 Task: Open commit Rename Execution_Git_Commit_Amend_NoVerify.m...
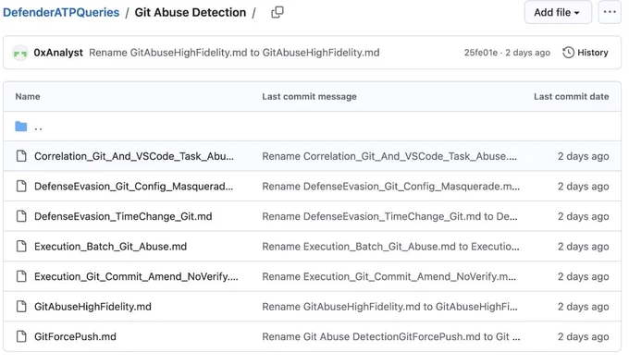[388, 276]
